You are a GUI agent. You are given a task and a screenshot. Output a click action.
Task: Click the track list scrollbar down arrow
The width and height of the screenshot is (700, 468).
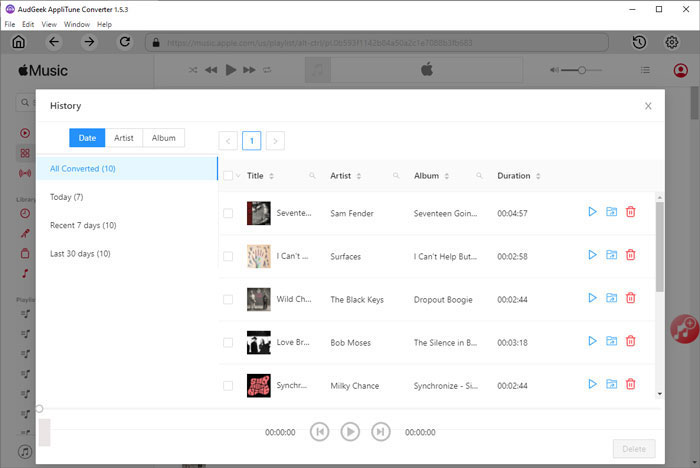point(659,394)
